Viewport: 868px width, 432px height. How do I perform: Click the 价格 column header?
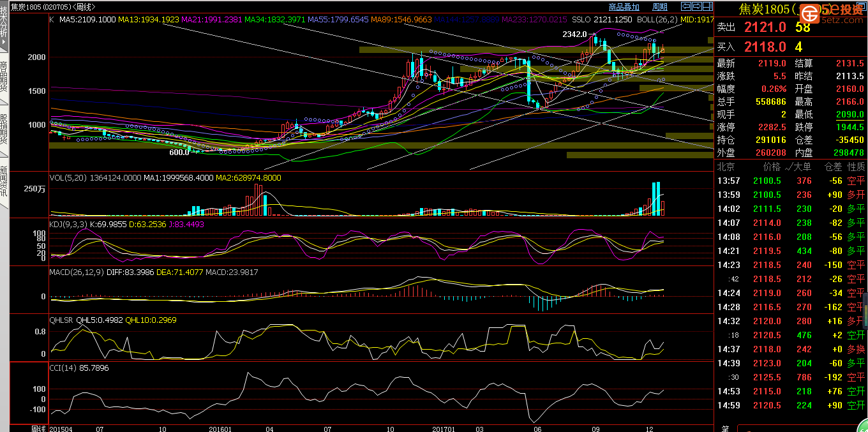pyautogui.click(x=772, y=167)
